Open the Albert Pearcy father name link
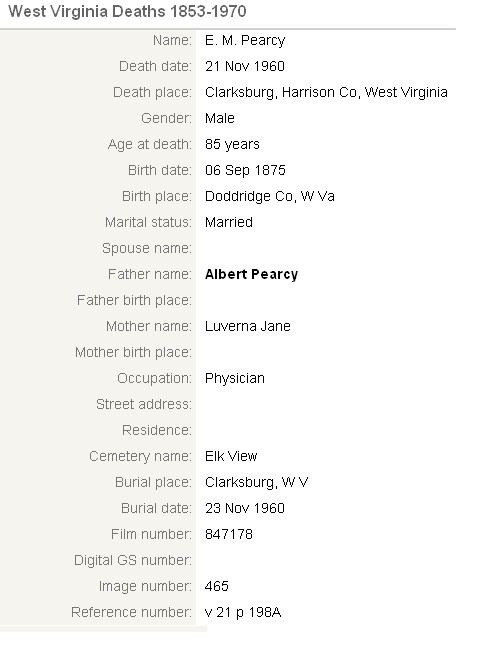This screenshot has height=645, width=483. pyautogui.click(x=251, y=274)
